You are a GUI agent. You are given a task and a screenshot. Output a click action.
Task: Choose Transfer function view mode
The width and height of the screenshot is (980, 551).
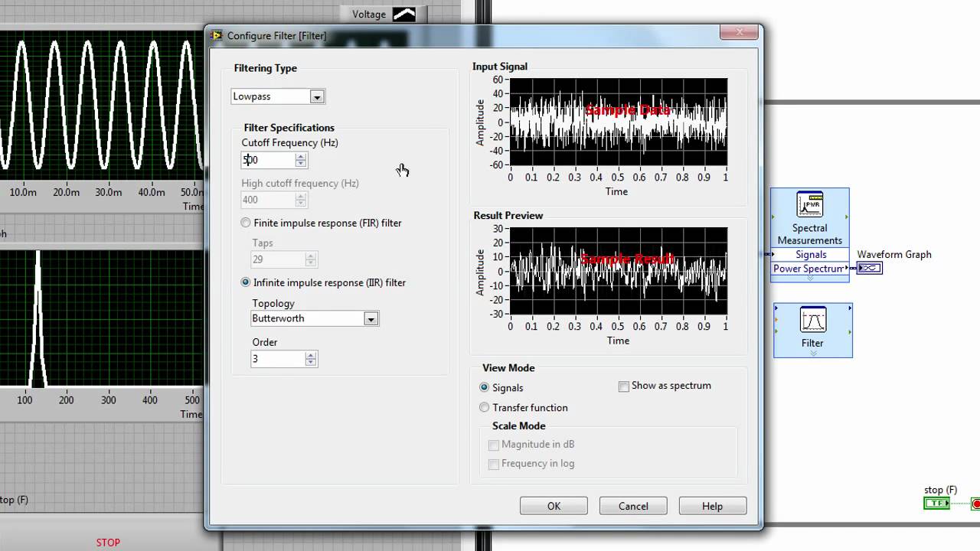pyautogui.click(x=484, y=408)
